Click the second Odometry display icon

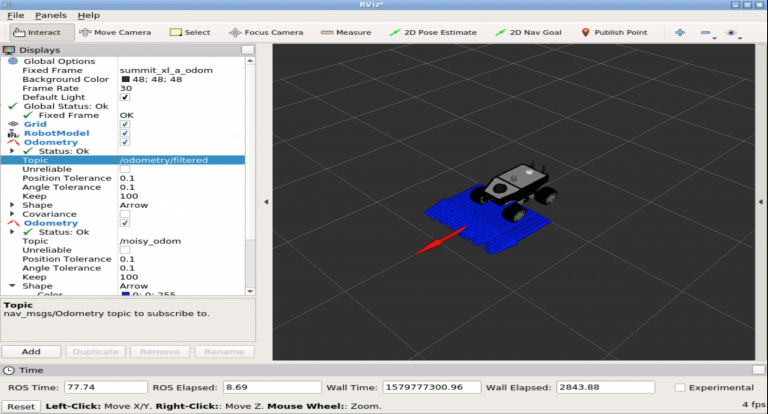point(13,223)
